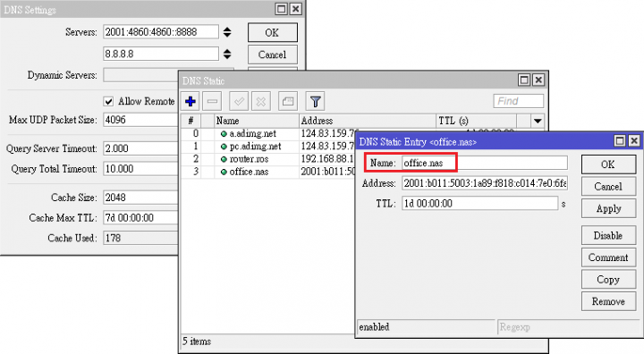644x354 pixels.
Task: Click the Dynamic Servers field
Action: [140, 75]
